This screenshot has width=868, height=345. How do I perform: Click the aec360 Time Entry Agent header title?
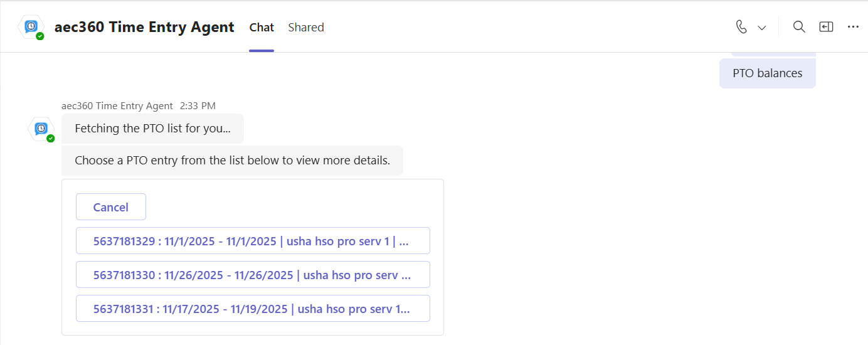pos(144,28)
